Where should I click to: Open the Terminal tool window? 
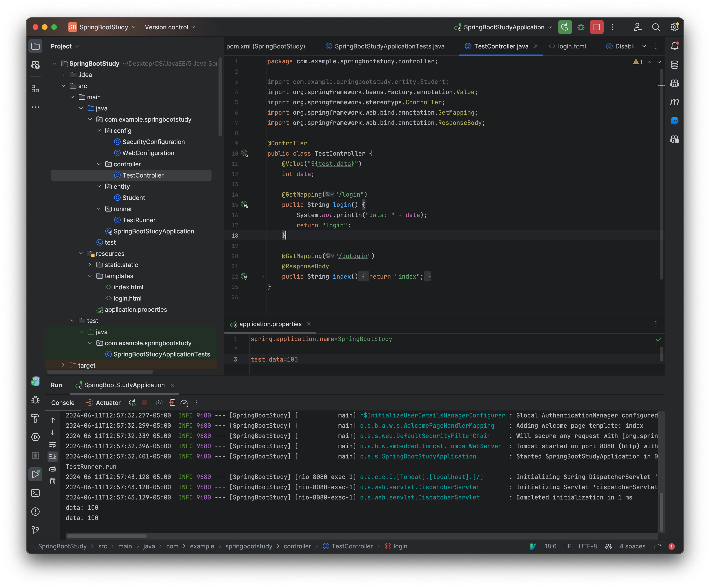pyautogui.click(x=35, y=493)
